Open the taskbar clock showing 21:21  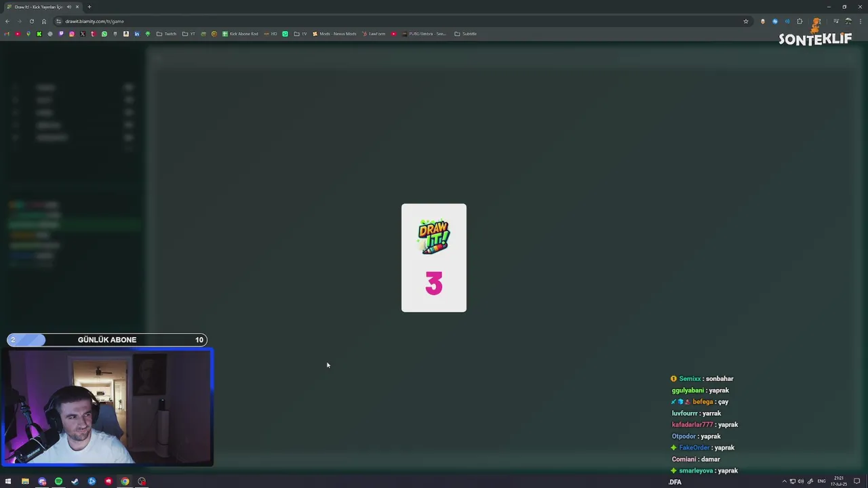(x=839, y=481)
